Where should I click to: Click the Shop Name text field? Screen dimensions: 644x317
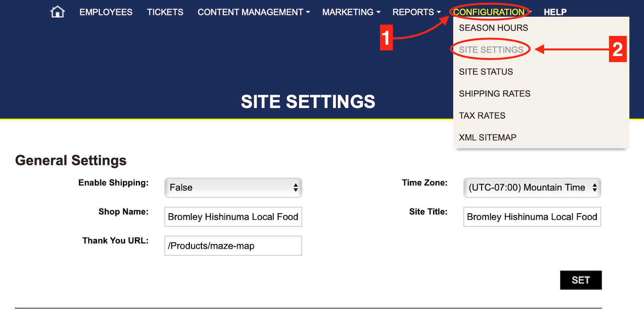coord(233,217)
